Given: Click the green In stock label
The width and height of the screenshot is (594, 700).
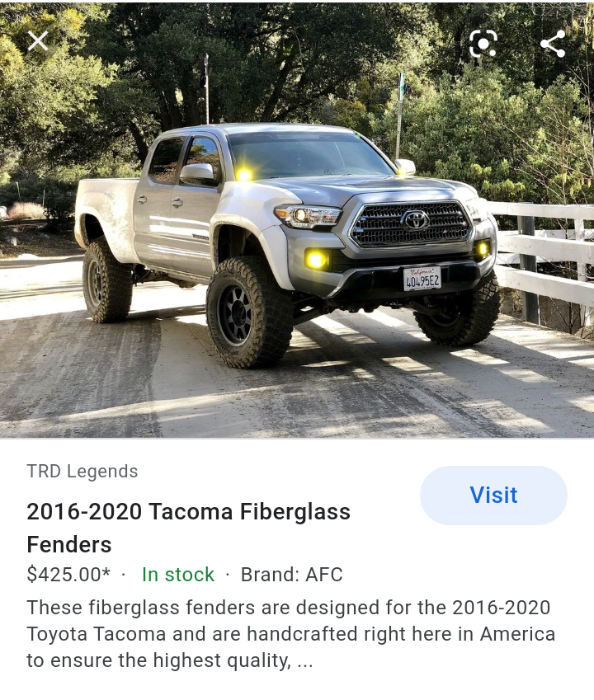Looking at the screenshot, I should (x=178, y=575).
